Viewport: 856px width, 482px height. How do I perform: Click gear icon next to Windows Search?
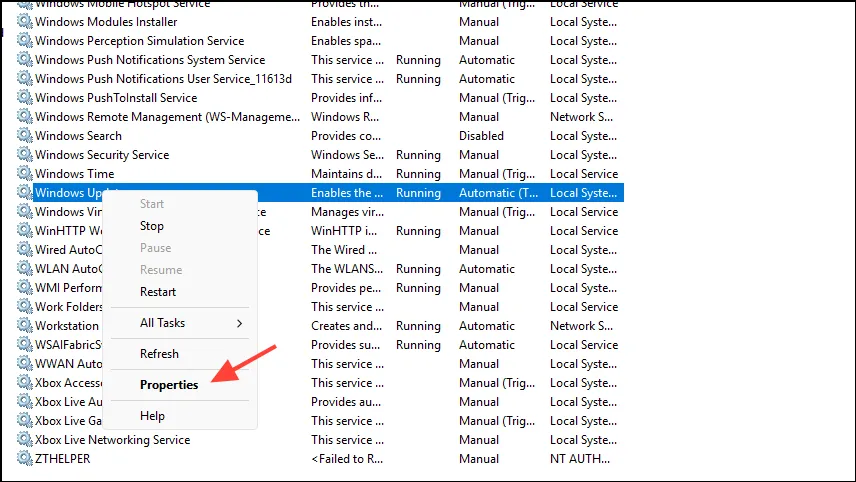click(x=25, y=136)
